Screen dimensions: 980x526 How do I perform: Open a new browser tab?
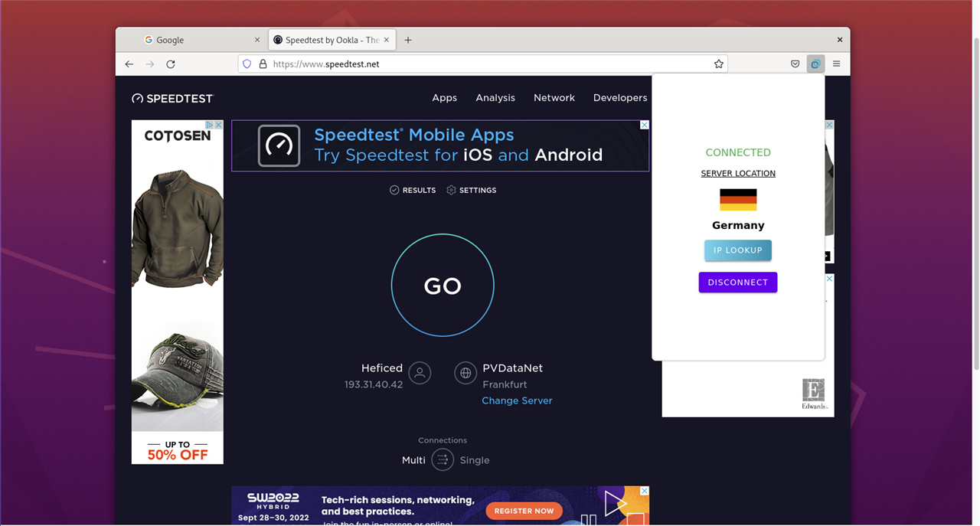pos(408,40)
